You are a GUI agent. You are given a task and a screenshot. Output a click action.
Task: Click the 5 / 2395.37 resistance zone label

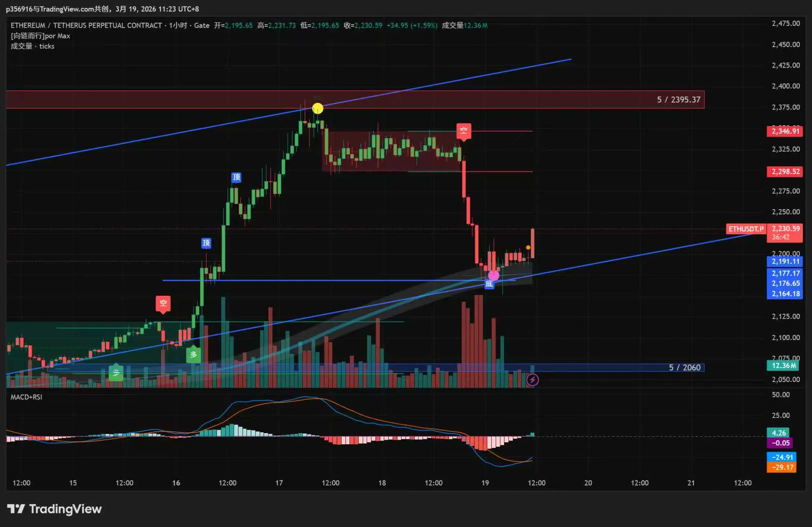click(678, 100)
